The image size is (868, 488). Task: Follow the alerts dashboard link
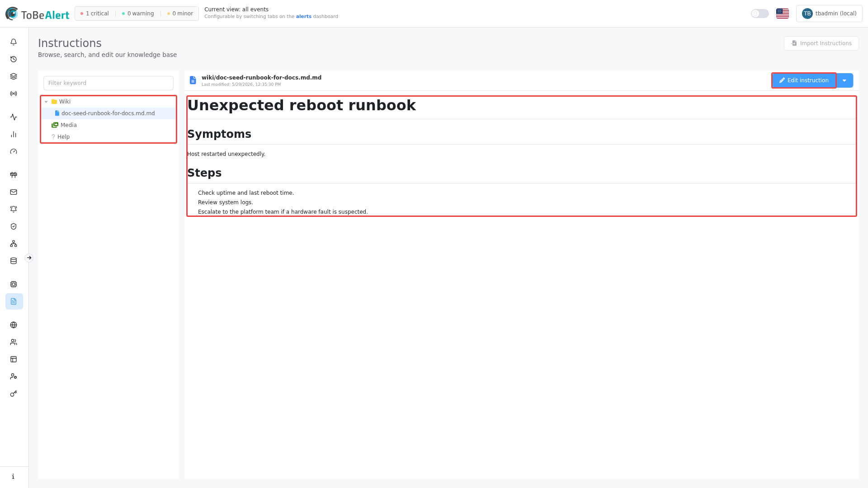(x=303, y=17)
